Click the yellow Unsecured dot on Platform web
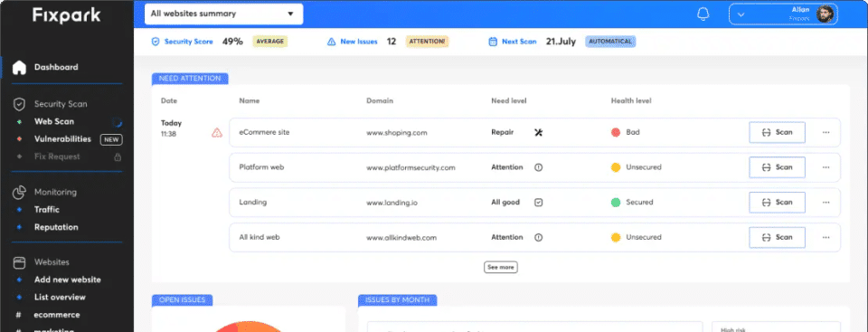The height and width of the screenshot is (332, 868). click(x=616, y=167)
